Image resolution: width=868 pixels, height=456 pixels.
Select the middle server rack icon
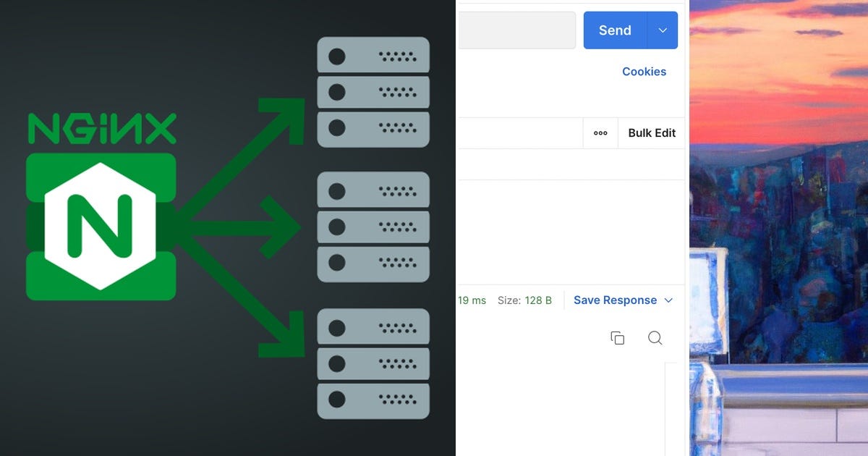pyautogui.click(x=373, y=227)
